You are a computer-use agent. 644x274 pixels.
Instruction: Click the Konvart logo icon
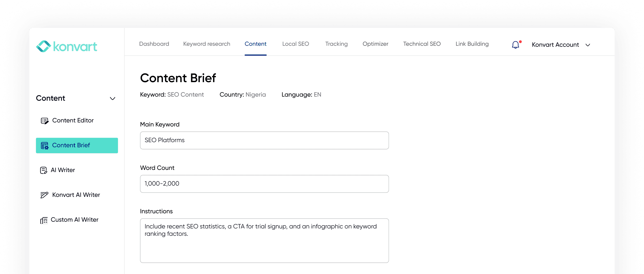click(44, 46)
